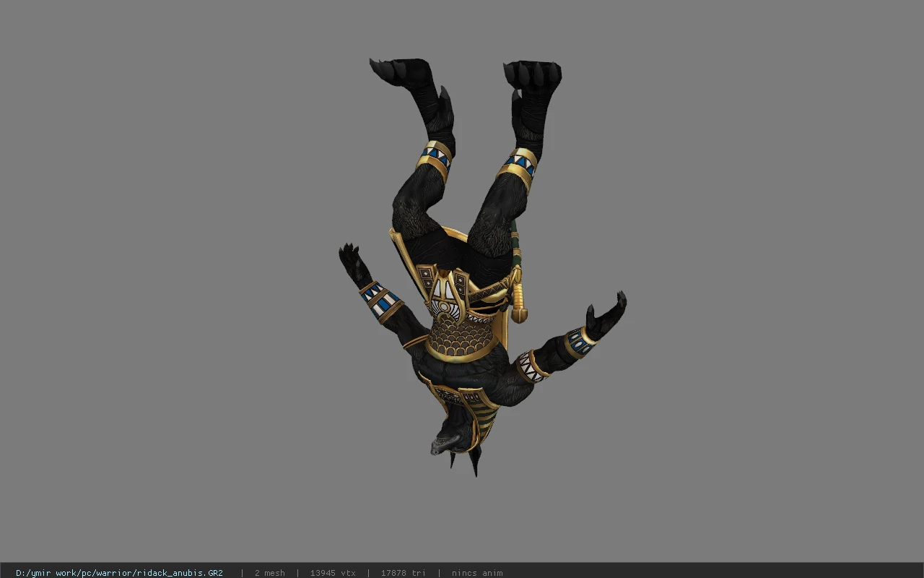This screenshot has width=924, height=578.
Task: Click the "13945 vtx" vertex count
Action: [333, 573]
